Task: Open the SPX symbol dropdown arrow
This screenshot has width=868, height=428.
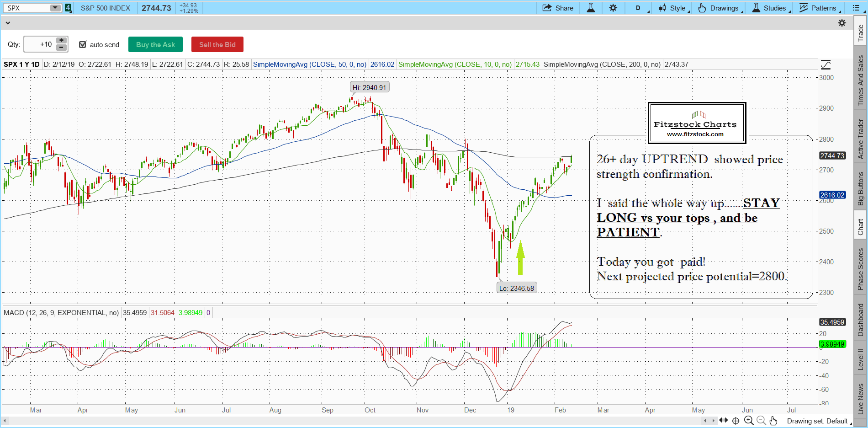Action: pyautogui.click(x=55, y=8)
